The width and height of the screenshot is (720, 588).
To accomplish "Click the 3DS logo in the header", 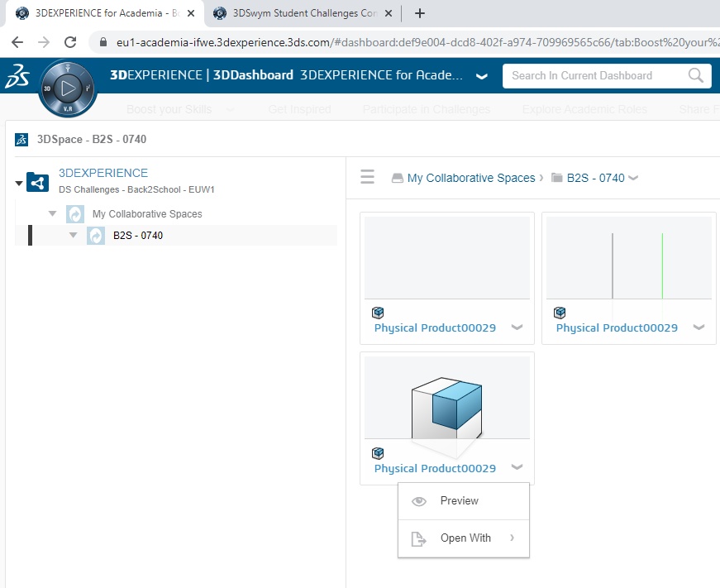I will [17, 75].
